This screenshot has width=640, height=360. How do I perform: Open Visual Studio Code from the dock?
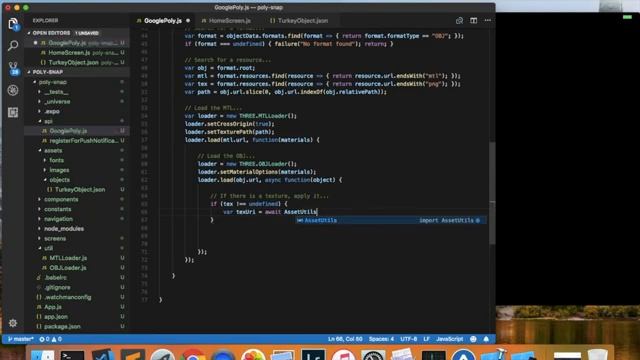[x=102, y=355]
